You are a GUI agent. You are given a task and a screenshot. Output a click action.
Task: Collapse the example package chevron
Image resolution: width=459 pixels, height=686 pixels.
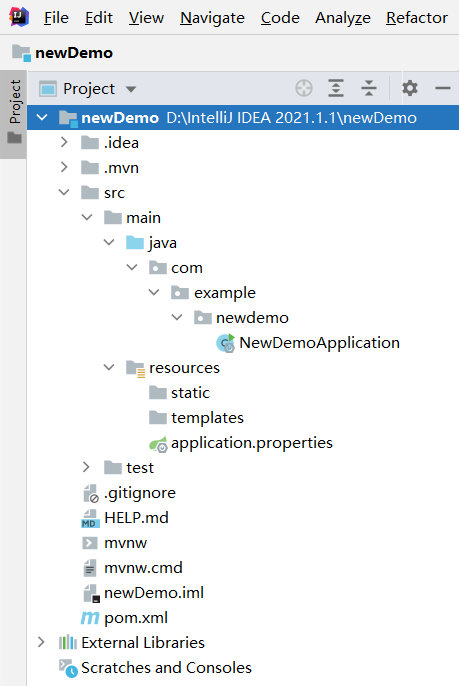pyautogui.click(x=154, y=292)
